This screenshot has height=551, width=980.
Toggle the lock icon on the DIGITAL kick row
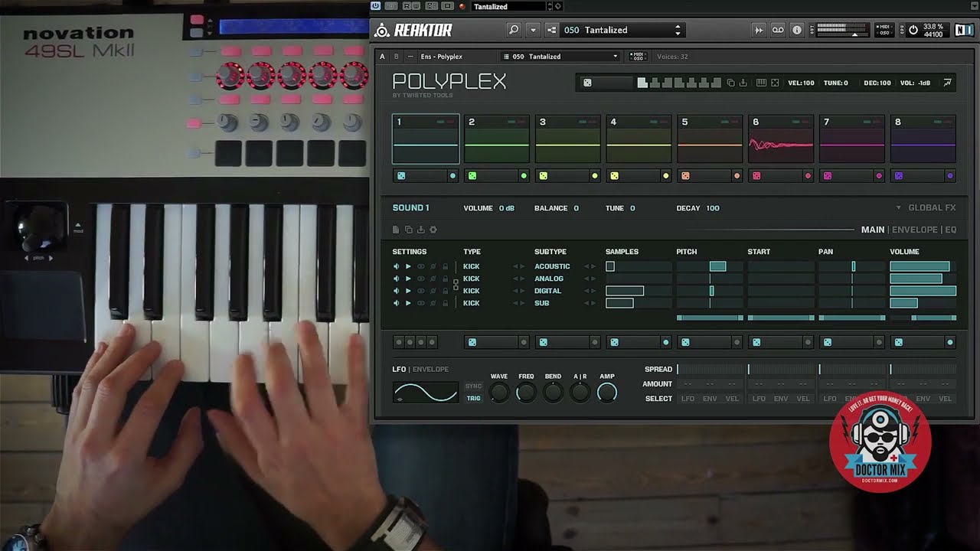pos(445,291)
